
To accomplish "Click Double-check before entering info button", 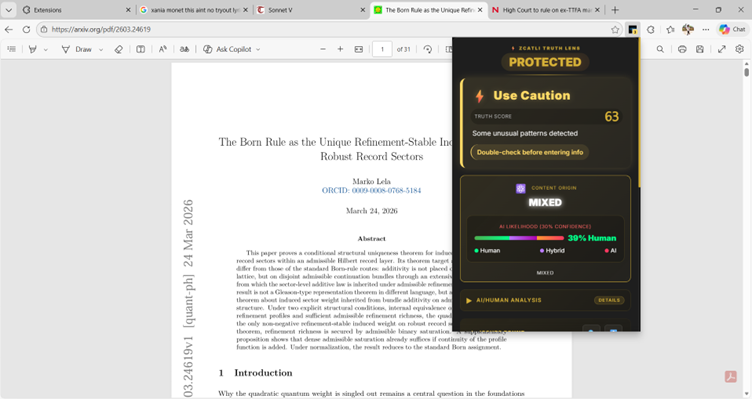I will pyautogui.click(x=530, y=152).
